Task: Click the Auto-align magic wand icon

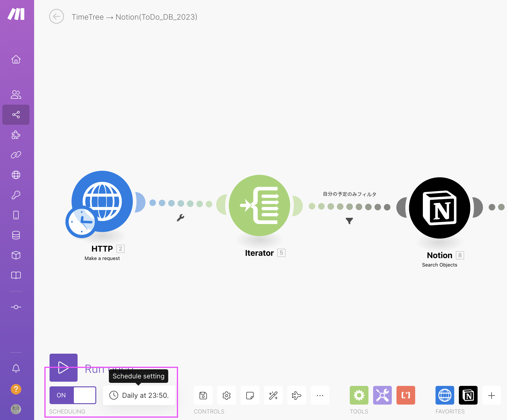Action: coord(273,395)
